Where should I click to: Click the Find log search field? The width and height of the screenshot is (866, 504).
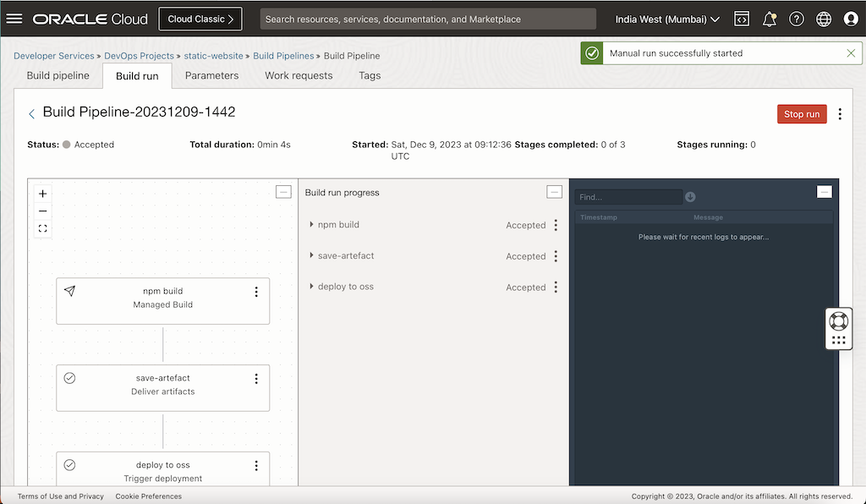coord(628,196)
